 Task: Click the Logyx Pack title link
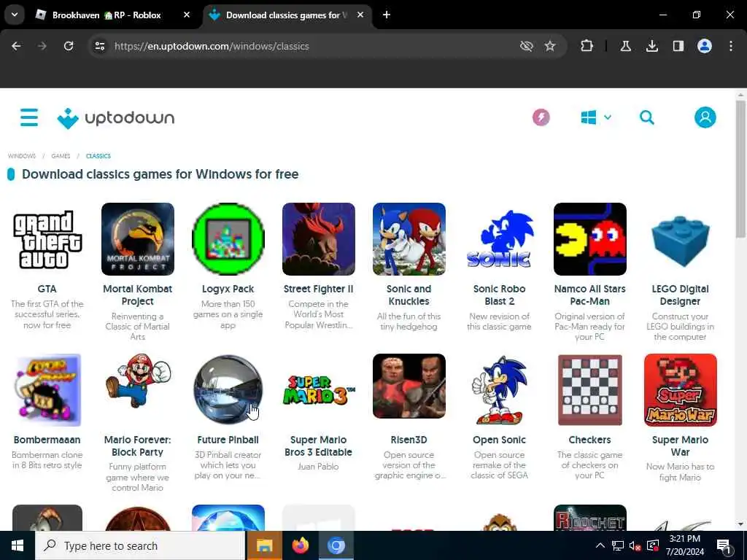coord(228,289)
